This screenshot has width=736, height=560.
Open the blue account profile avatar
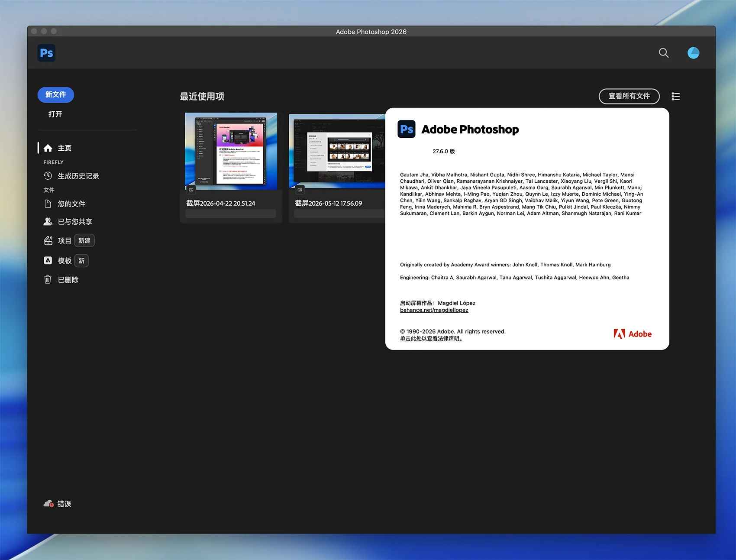[x=693, y=53]
